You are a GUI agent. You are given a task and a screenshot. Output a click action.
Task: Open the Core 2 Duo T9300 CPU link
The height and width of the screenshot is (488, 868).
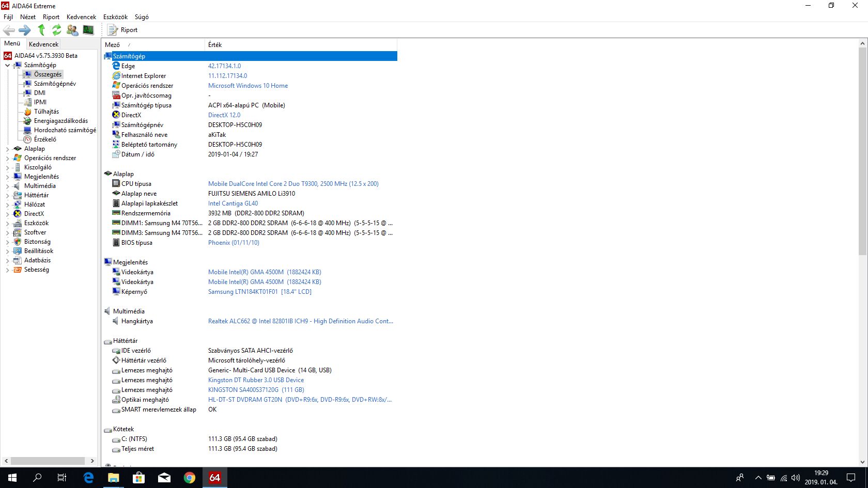293,184
